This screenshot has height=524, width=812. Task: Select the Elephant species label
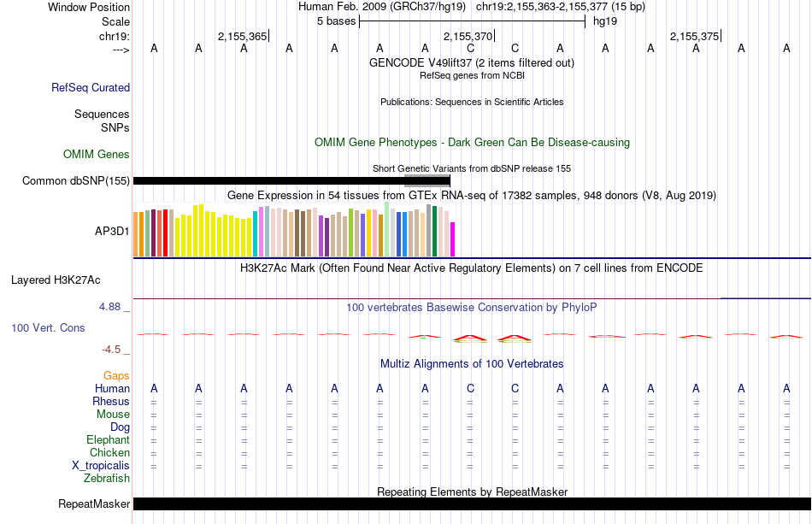click(x=108, y=439)
